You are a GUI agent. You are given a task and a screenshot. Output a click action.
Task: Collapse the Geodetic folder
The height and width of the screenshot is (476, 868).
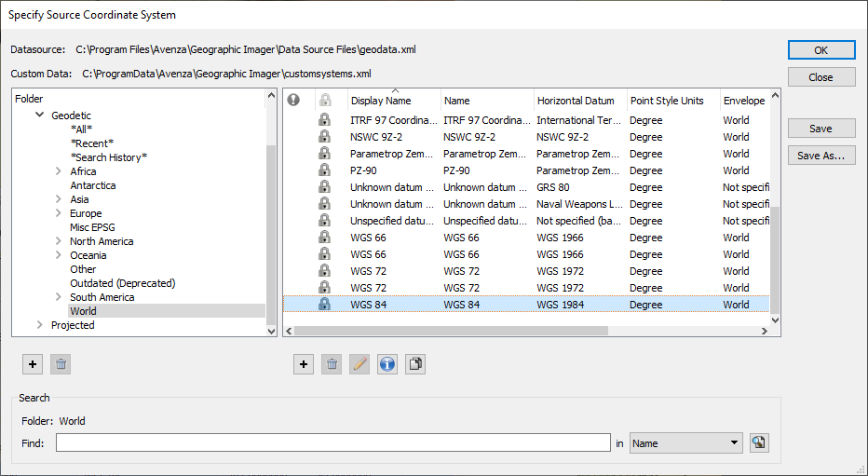[x=39, y=116]
